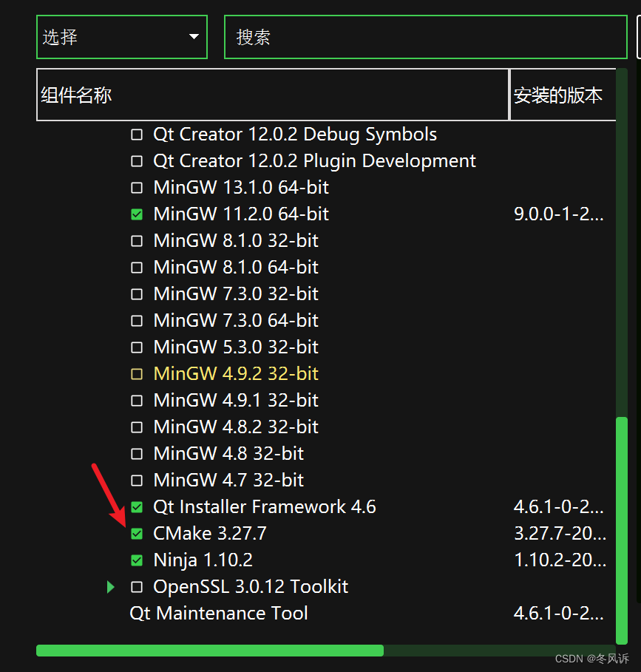Image resolution: width=641 pixels, height=672 pixels.
Task: Uncheck Qt Installer Framework 4.6
Action: [x=137, y=506]
